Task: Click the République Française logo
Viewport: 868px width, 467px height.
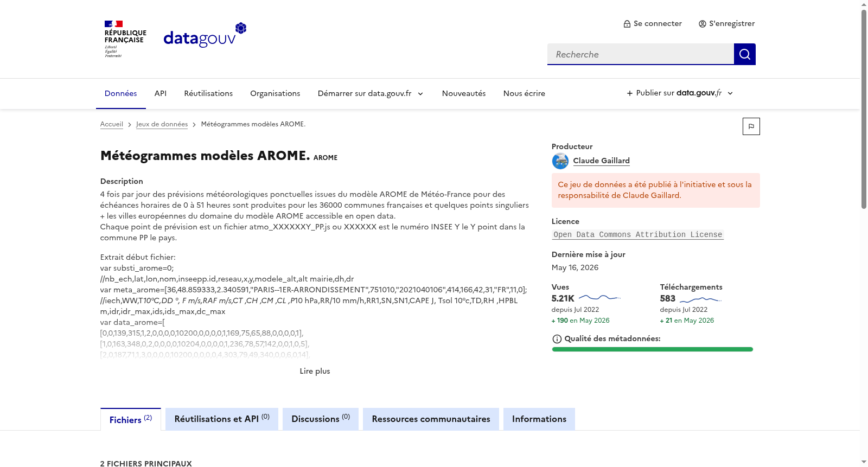Action: [125, 39]
